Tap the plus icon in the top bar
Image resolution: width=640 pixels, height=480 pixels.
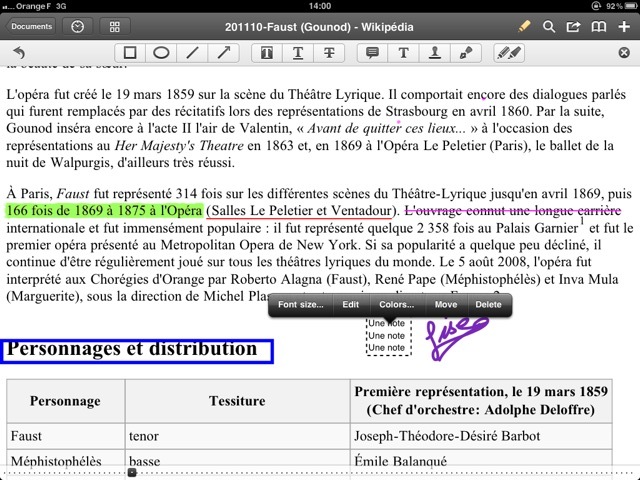(x=624, y=27)
